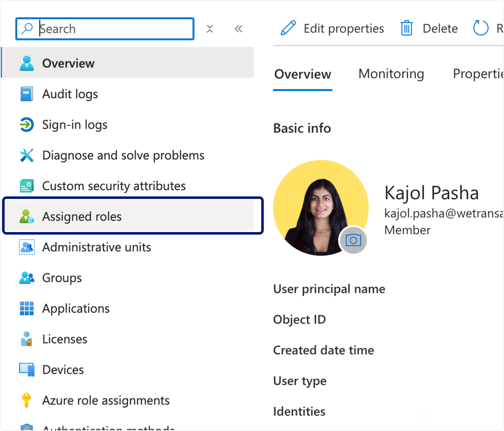Viewport: 504px width, 431px height.
Task: Click the Assigned roles person icon
Action: pos(27,217)
